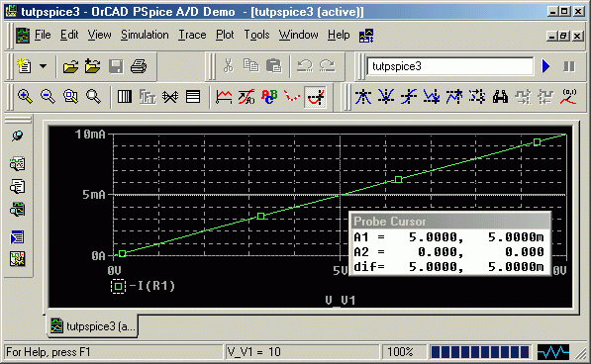Click the pause simulation button
The height and width of the screenshot is (364, 591).
point(569,66)
